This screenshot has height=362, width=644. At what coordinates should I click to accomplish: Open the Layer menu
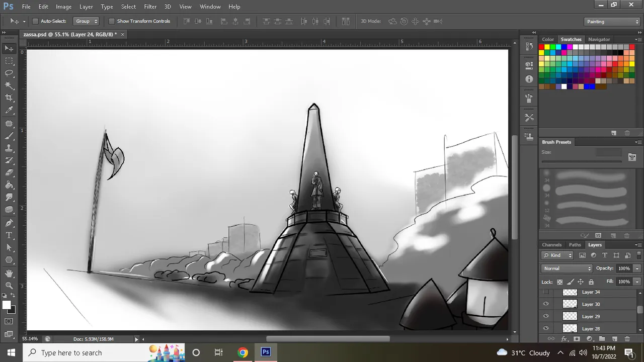point(86,7)
